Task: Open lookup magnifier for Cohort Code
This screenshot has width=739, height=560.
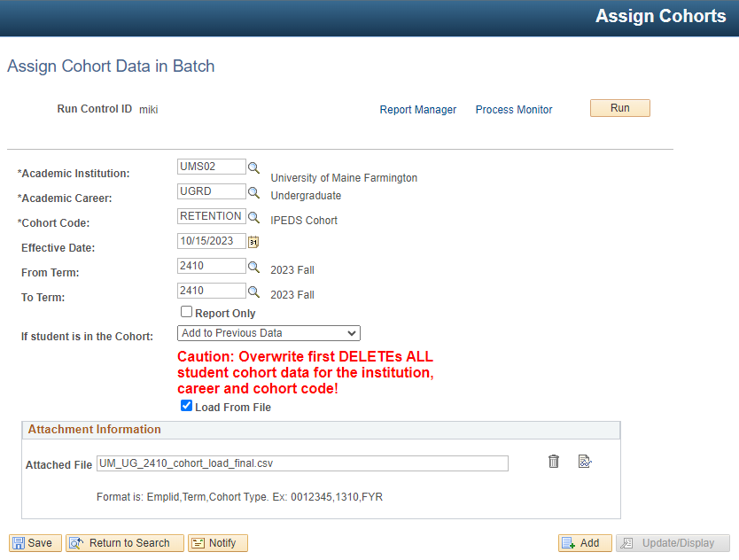Action: click(253, 217)
